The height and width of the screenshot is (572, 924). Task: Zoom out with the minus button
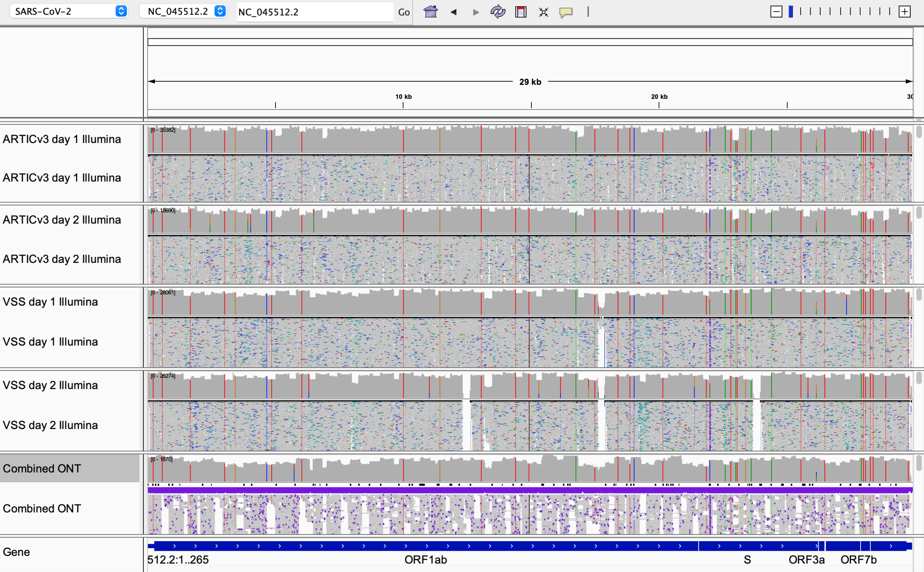click(x=776, y=11)
